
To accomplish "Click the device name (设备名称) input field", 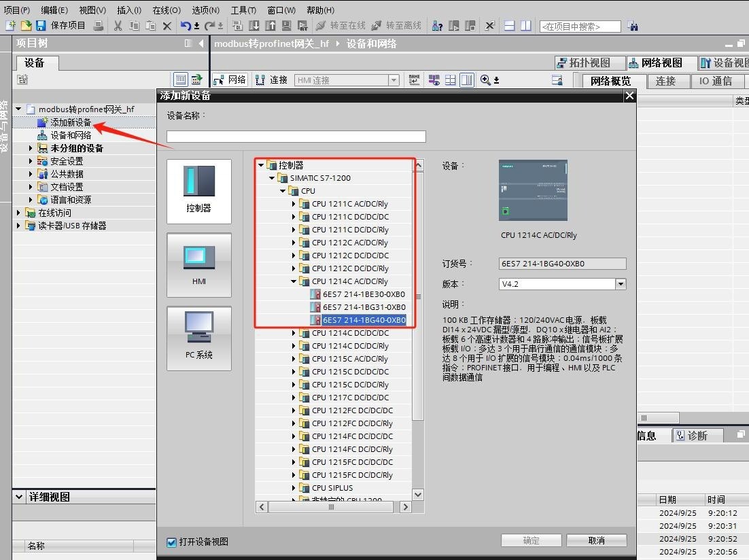I will point(296,137).
